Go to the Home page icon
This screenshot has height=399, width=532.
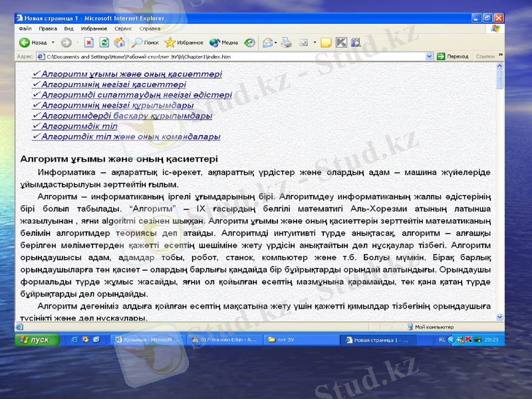click(119, 43)
